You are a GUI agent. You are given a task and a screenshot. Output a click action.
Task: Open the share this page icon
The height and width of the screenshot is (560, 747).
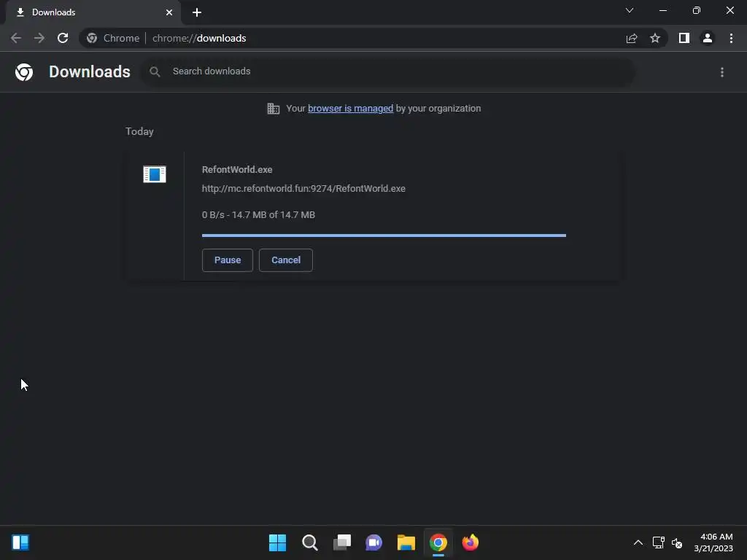tap(632, 38)
